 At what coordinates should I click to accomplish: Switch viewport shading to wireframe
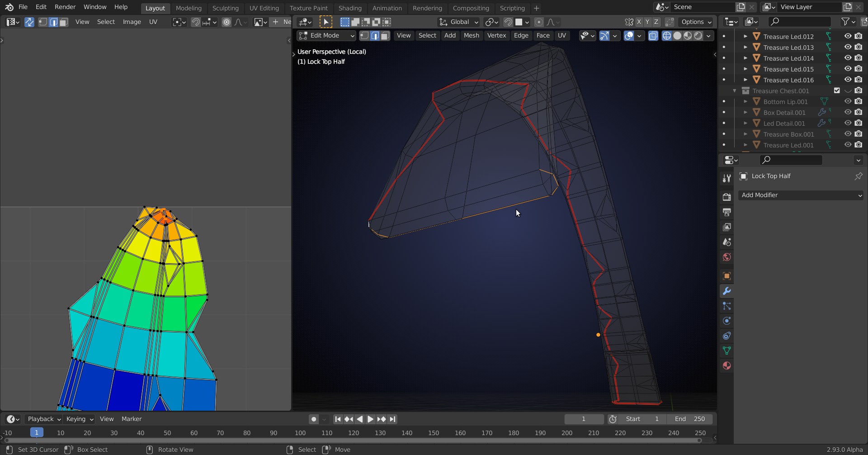(666, 36)
